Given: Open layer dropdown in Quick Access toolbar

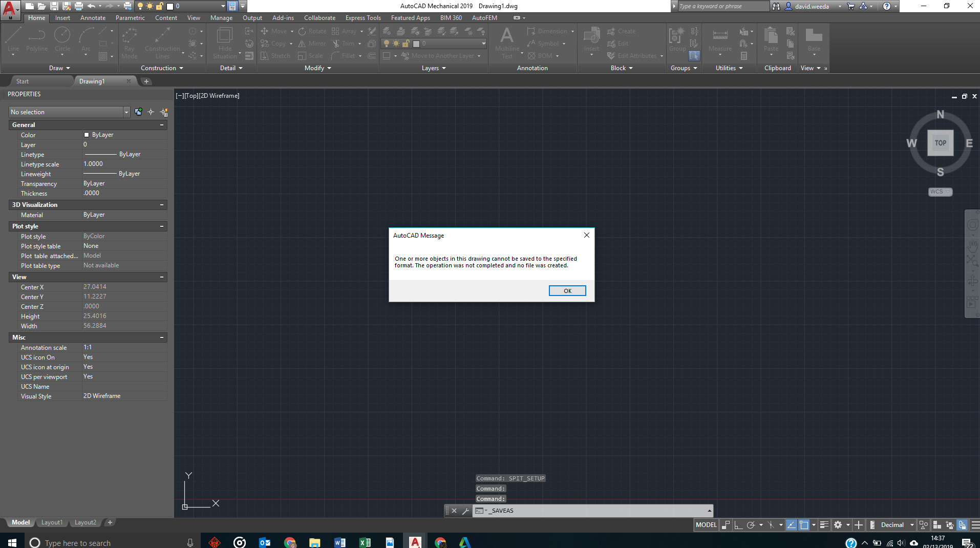Looking at the screenshot, I should (223, 6).
